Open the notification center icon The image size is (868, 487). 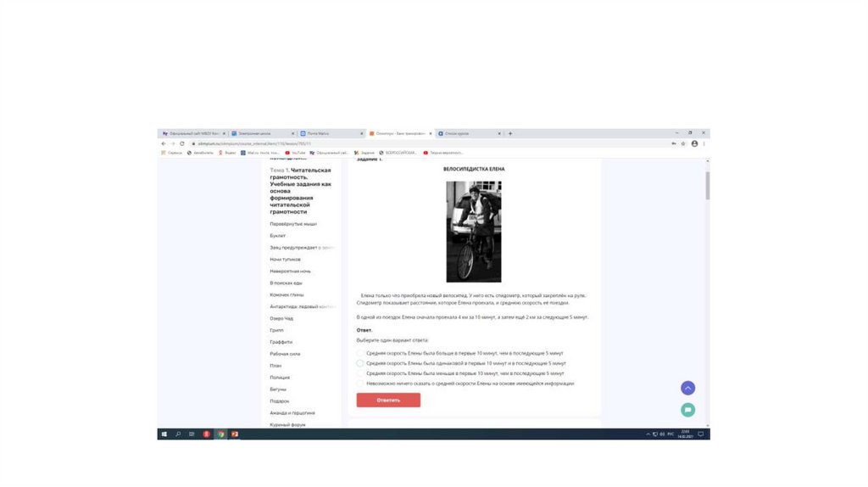point(701,434)
